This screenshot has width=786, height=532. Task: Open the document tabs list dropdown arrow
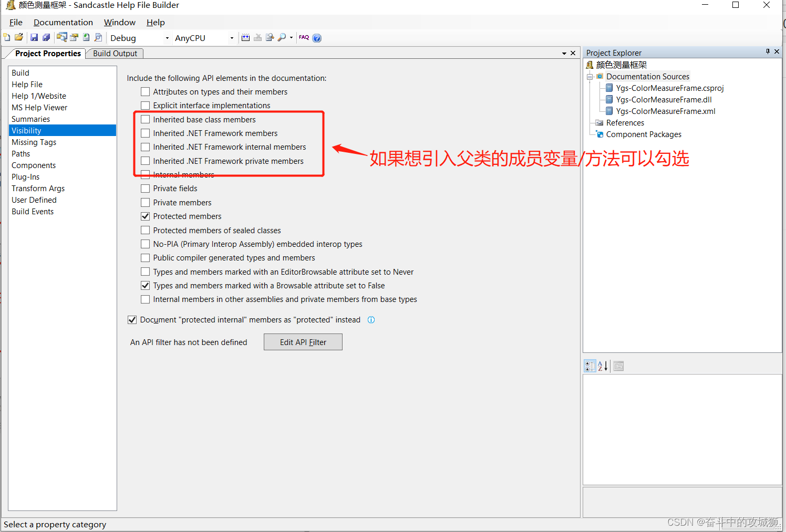click(x=564, y=53)
